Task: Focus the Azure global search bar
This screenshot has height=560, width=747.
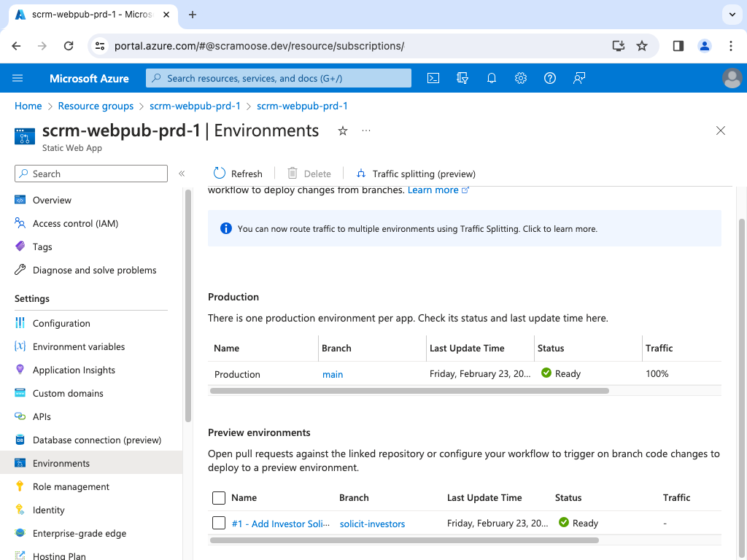Action: click(x=279, y=78)
